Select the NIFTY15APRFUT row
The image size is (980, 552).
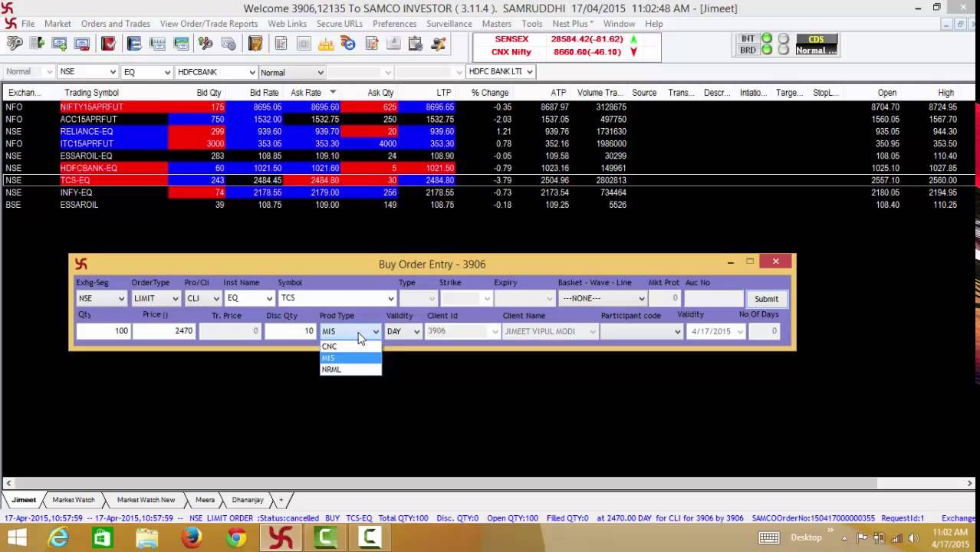488,107
